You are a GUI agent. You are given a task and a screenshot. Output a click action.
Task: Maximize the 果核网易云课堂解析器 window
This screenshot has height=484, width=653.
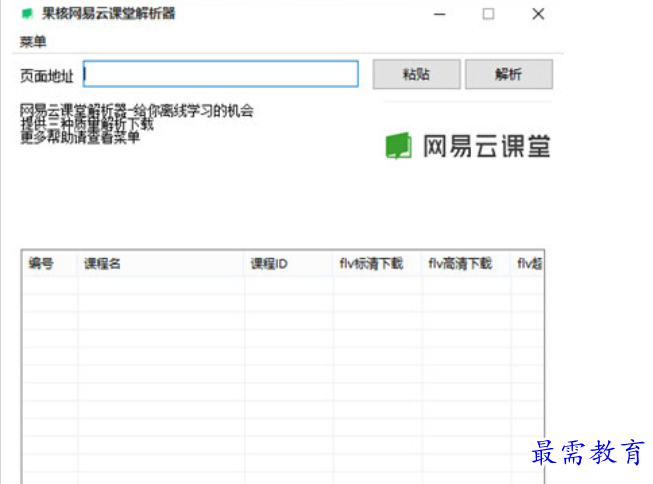[x=489, y=14]
